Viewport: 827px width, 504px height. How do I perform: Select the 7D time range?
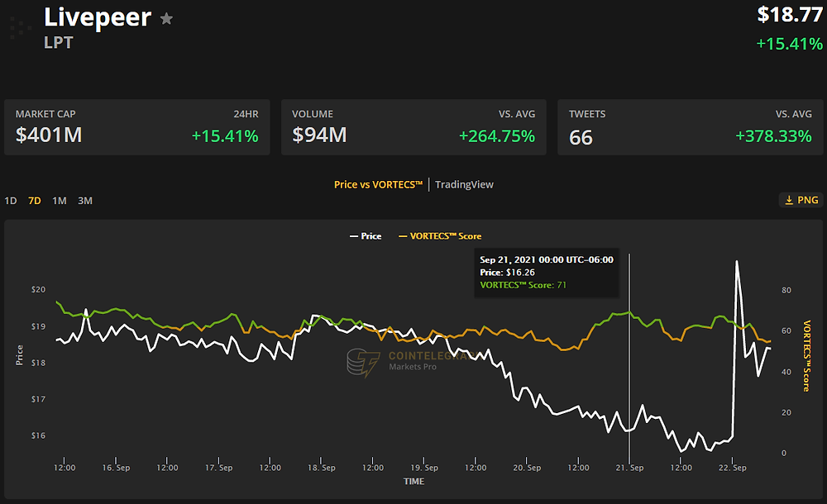[x=34, y=201]
